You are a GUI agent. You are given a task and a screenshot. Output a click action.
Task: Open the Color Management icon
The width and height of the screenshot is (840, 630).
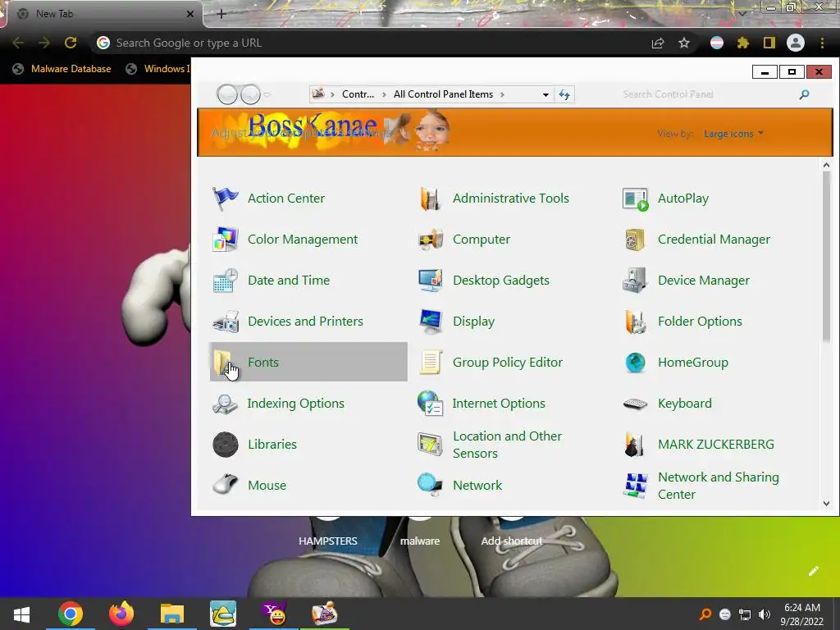(x=225, y=240)
